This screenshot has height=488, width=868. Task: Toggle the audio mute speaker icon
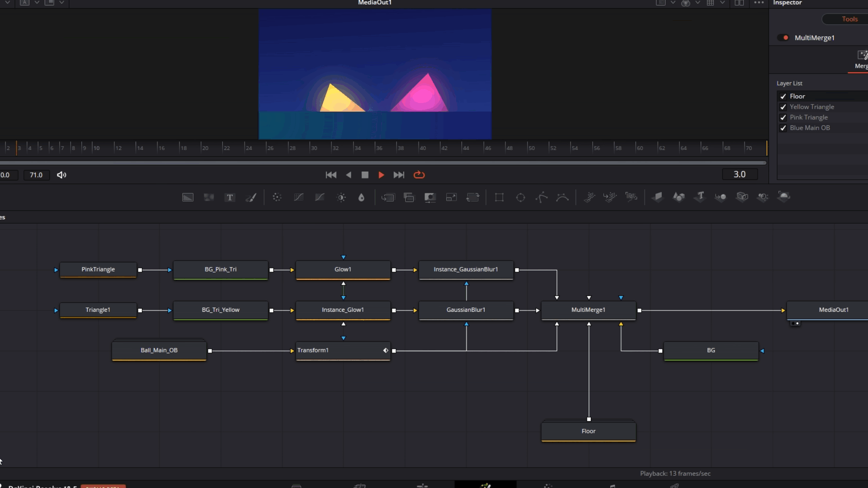(x=61, y=175)
